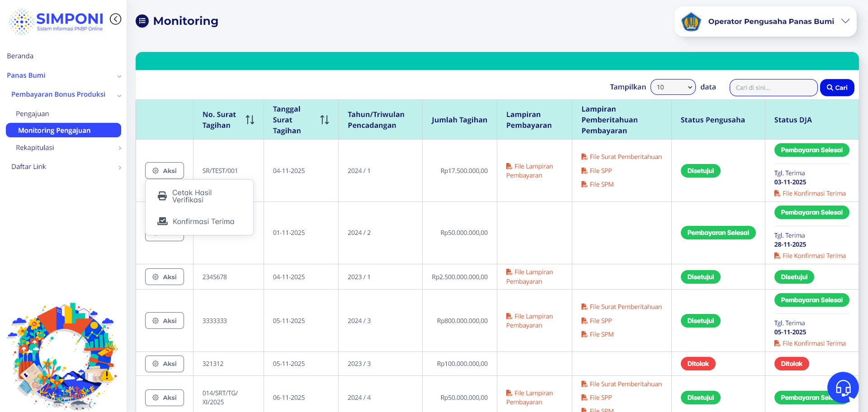Open File Konfirmasi Terima dated 28-11-2025
Viewport: 868px width, 412px height.
(810, 256)
